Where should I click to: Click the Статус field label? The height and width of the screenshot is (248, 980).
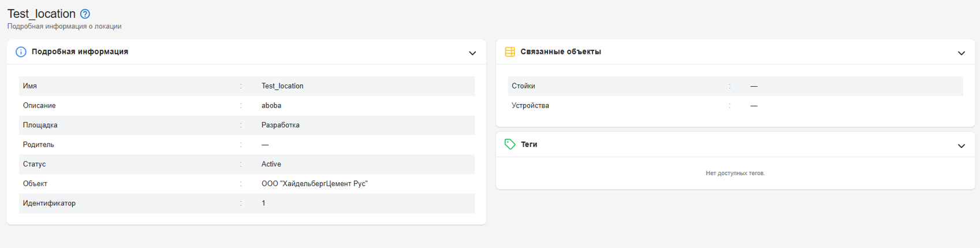34,164
